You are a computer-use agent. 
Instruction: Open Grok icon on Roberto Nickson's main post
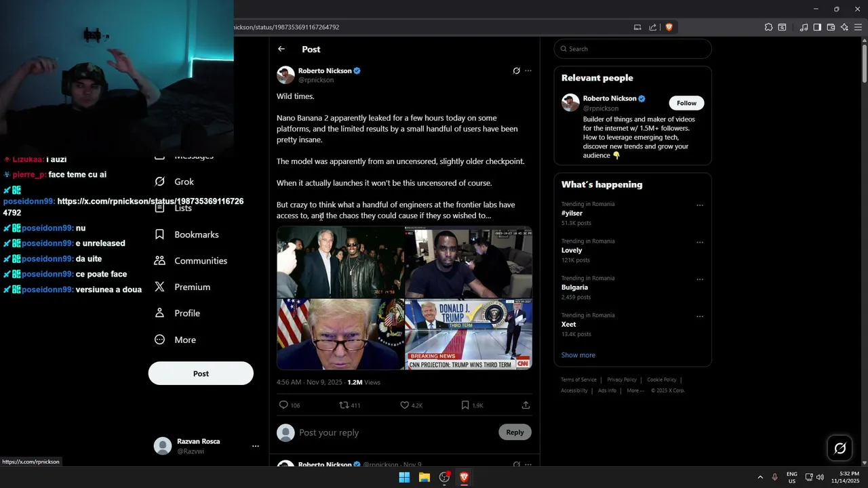coord(516,70)
